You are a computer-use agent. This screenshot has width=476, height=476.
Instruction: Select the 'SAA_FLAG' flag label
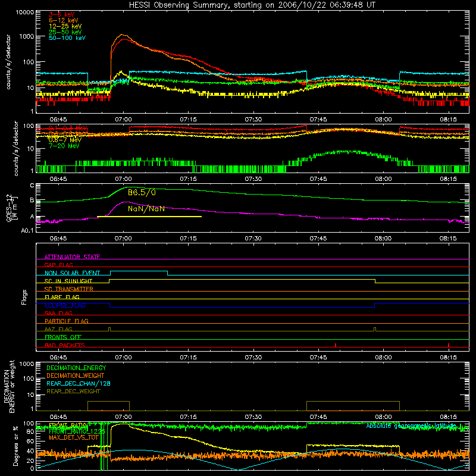(x=58, y=313)
